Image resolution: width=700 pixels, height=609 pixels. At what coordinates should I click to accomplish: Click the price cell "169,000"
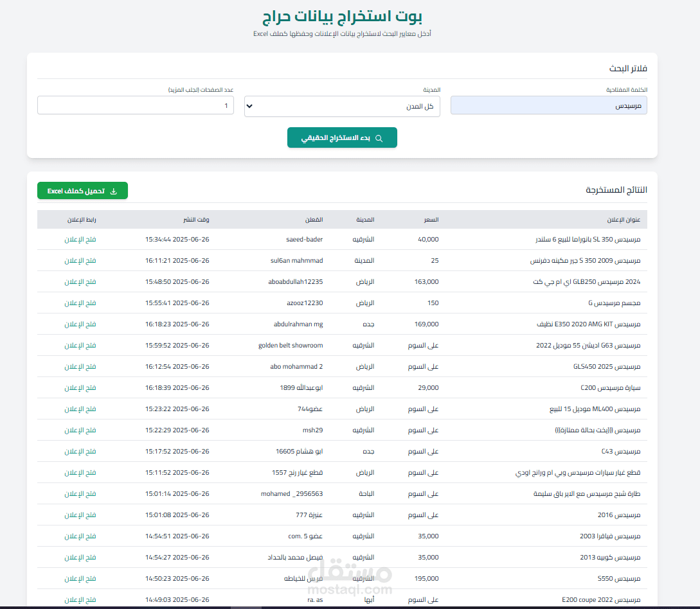[x=426, y=324]
